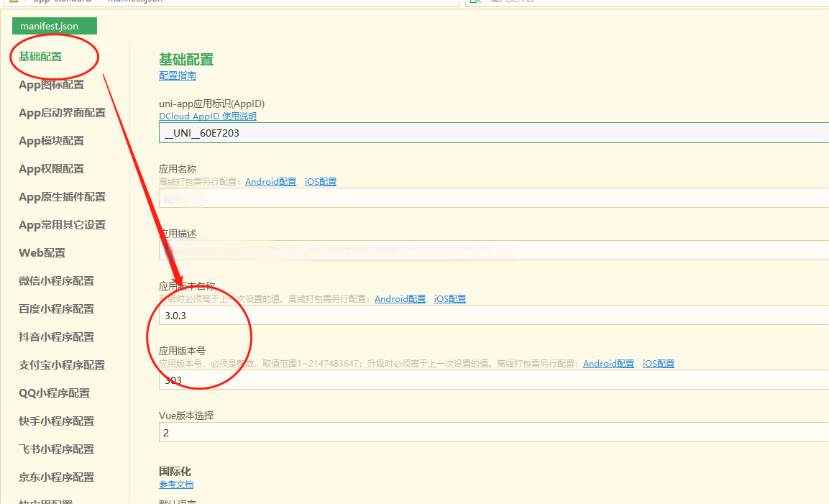Switch to Web配置 section

tap(42, 253)
